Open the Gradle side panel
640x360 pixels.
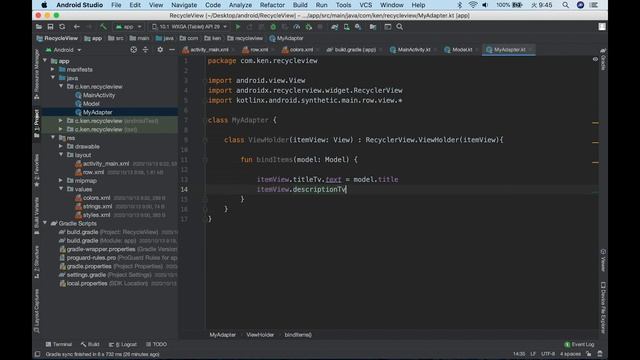(x=603, y=59)
